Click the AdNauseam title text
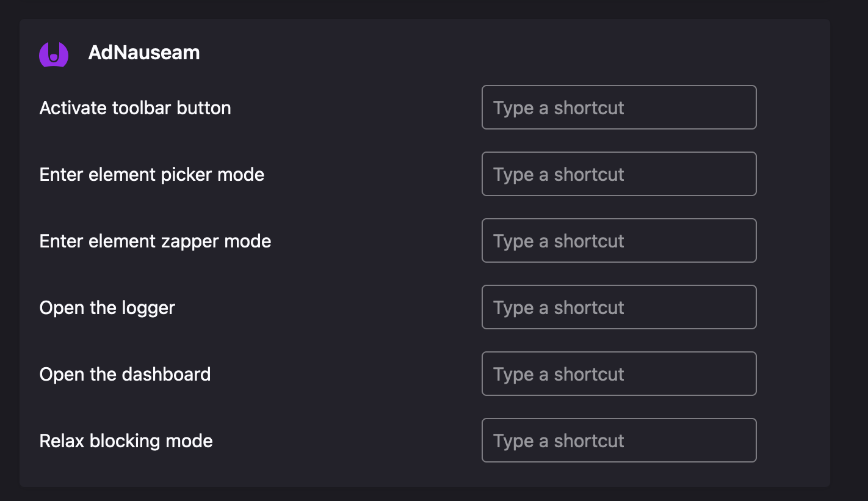The width and height of the screenshot is (868, 501). (x=145, y=53)
